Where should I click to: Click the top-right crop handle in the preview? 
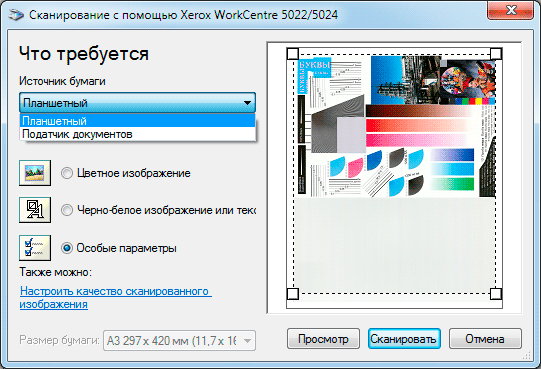(x=496, y=54)
